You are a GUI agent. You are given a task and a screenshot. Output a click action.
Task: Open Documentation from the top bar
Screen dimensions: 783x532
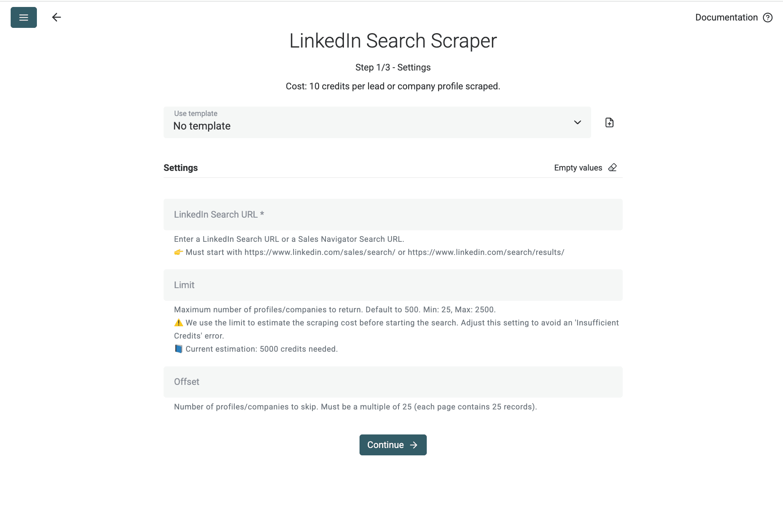click(726, 17)
